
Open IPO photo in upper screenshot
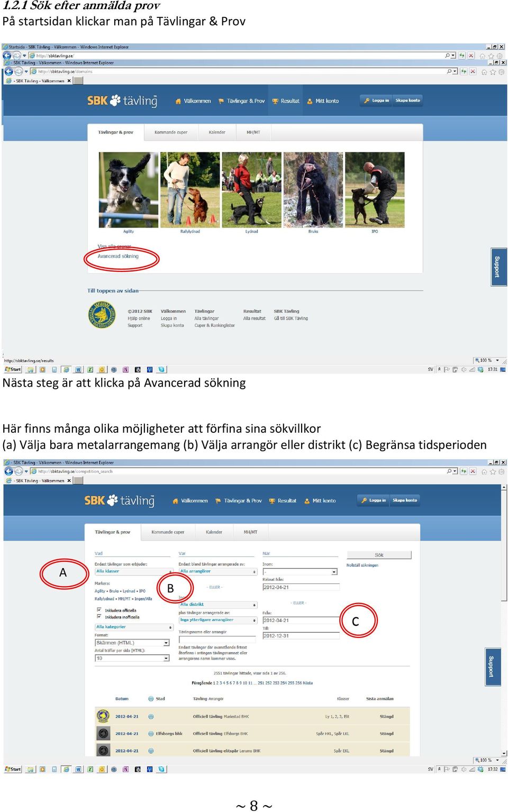(x=375, y=190)
